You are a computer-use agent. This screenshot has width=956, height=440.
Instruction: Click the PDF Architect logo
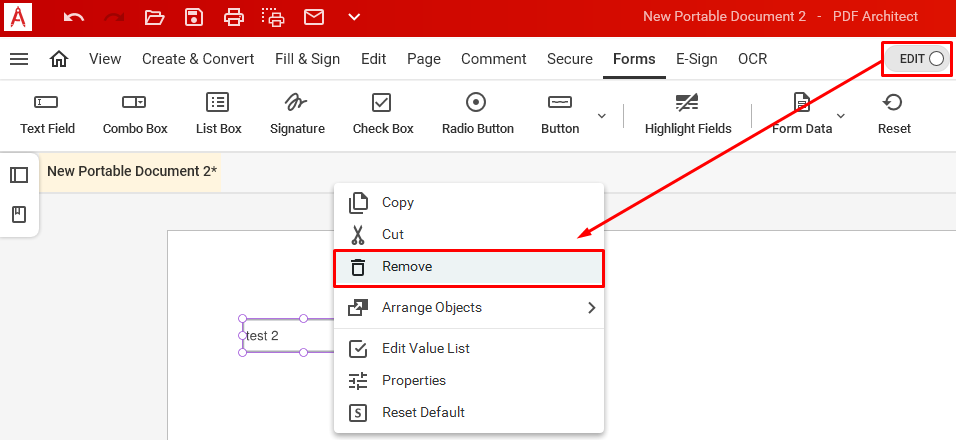tap(18, 17)
